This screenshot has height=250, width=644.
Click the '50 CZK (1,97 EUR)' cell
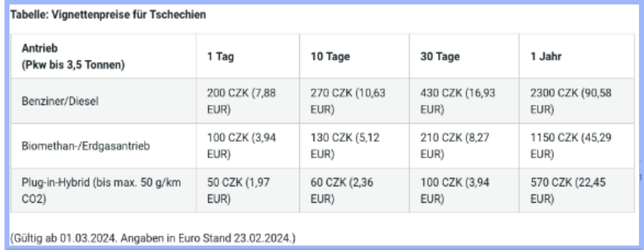(248, 191)
